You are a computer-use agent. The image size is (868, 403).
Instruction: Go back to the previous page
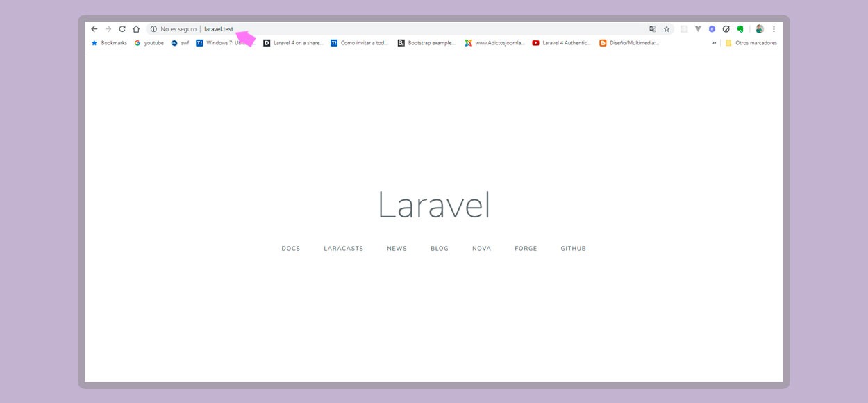click(x=94, y=29)
